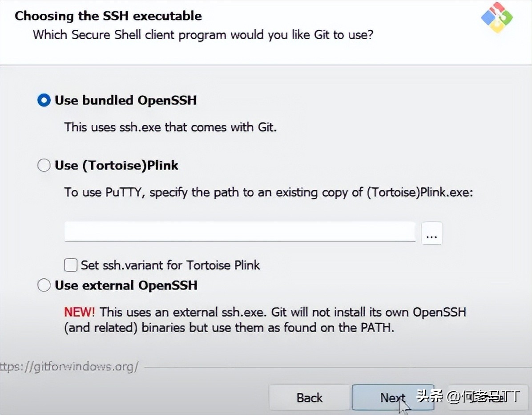Click the red NEW! badge text

(79, 312)
